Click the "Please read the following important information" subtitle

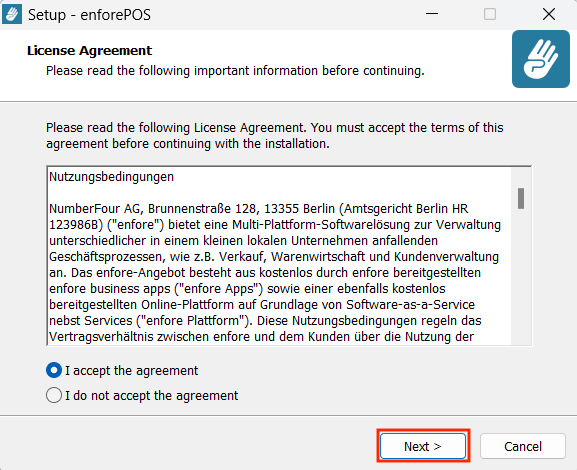235,71
